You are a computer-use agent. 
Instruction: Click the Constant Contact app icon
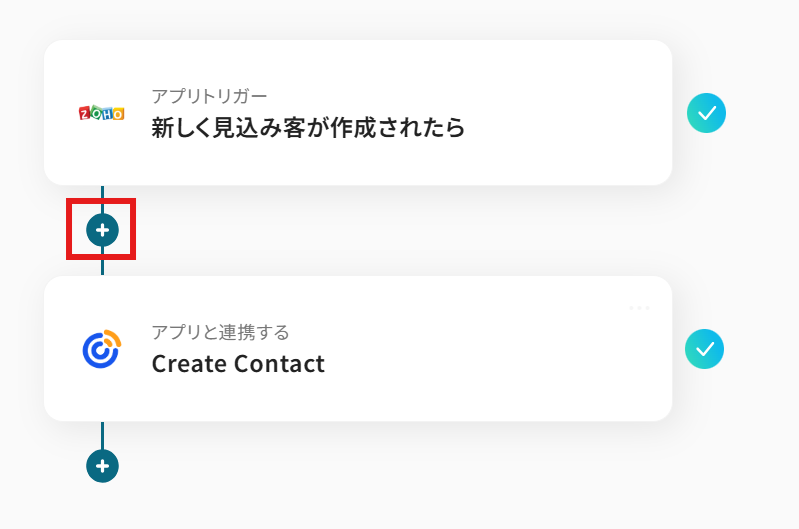(x=101, y=349)
